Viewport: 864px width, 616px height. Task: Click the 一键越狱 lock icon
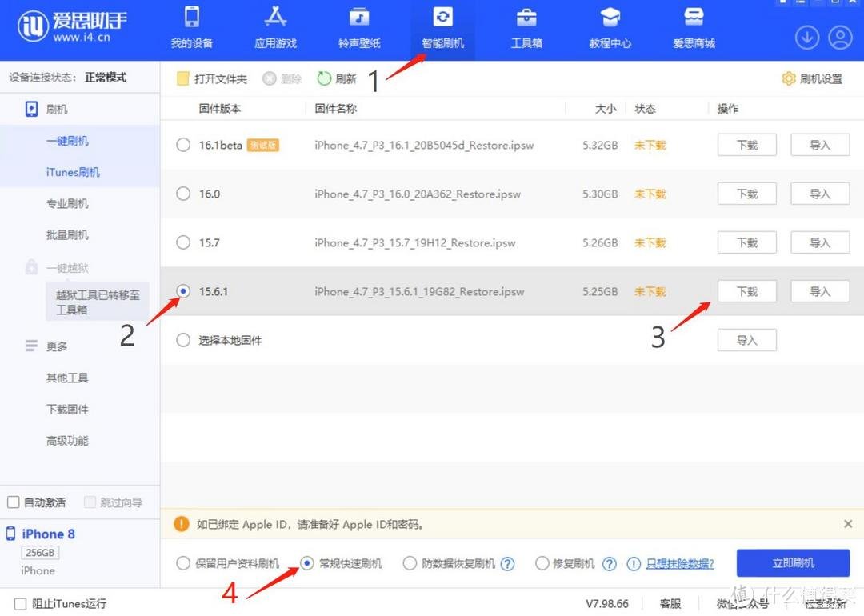click(31, 267)
